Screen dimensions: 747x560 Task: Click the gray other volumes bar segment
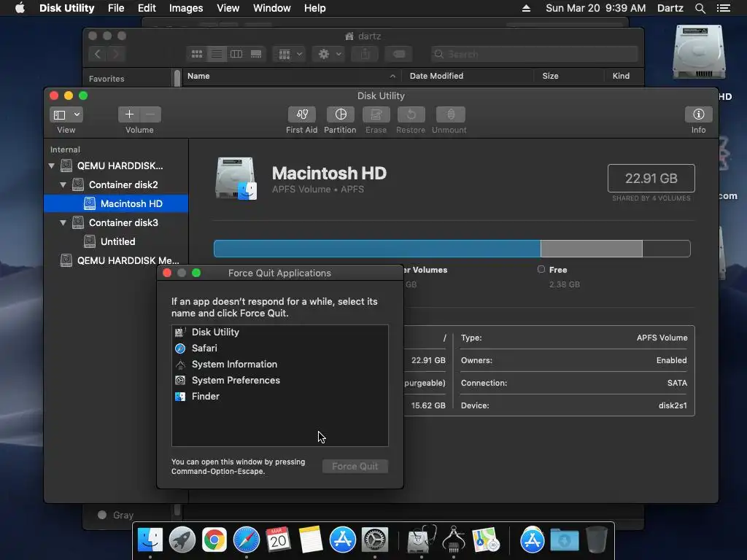(x=591, y=249)
